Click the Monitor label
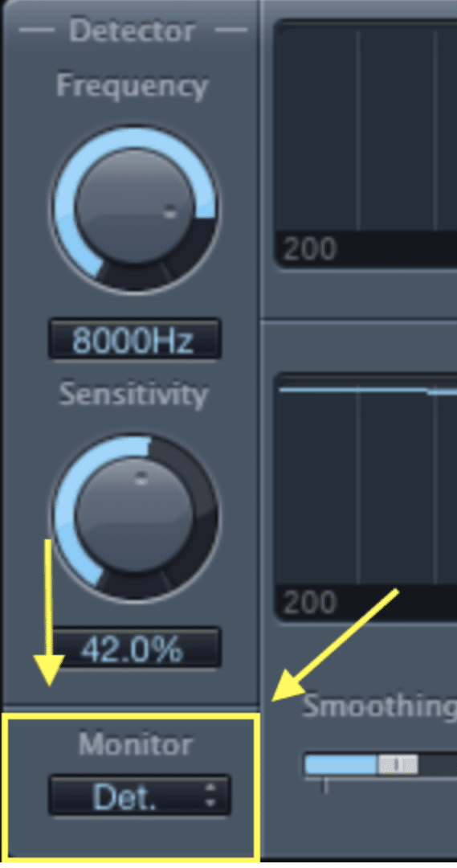Viewport: 457px width, 868px height. tap(136, 744)
